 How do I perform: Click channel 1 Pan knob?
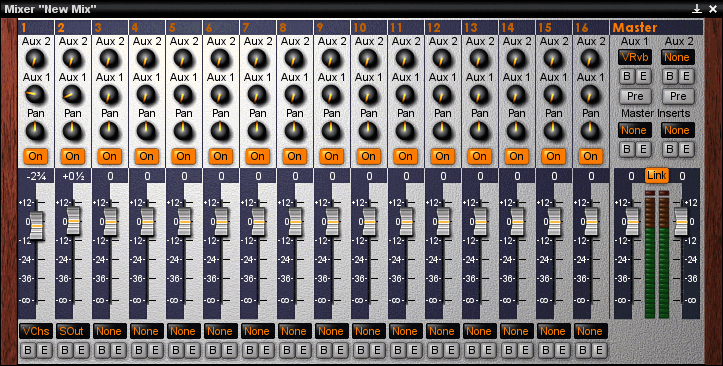coord(35,131)
